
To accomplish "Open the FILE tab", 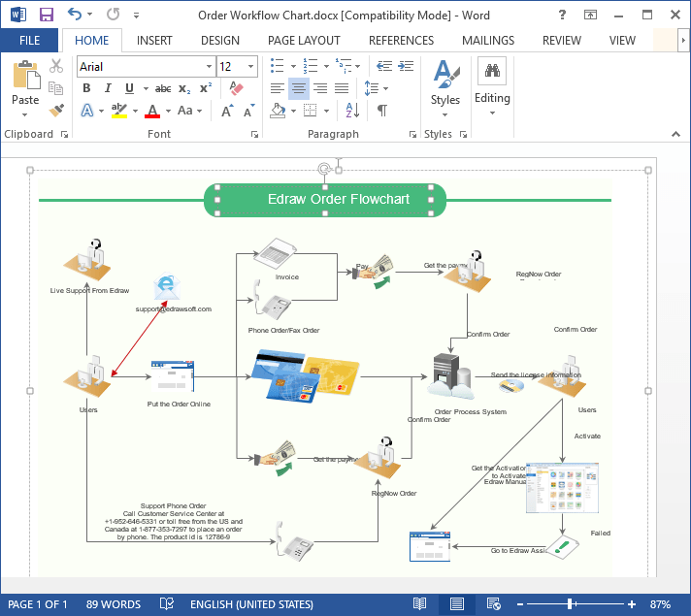I will click(29, 41).
